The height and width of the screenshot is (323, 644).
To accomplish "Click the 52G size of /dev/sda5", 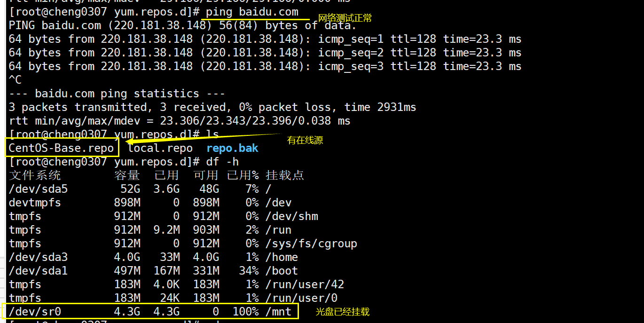I will [x=130, y=189].
